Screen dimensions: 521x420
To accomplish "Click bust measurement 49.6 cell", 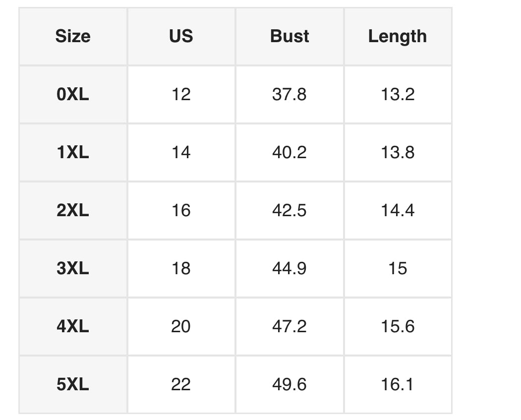I will point(289,384).
